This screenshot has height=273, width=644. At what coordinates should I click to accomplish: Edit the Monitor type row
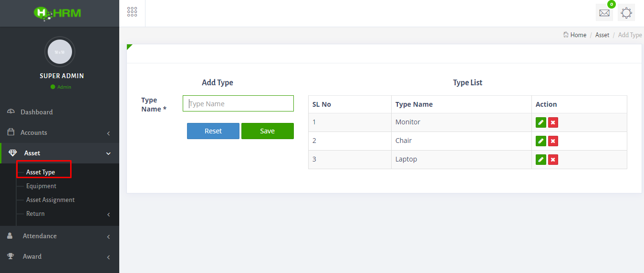click(x=541, y=122)
